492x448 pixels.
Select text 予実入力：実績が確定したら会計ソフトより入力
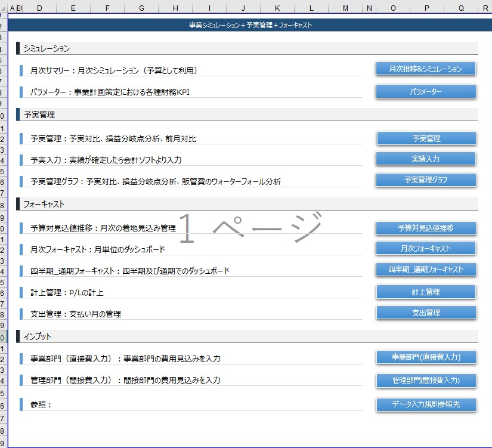(106, 160)
